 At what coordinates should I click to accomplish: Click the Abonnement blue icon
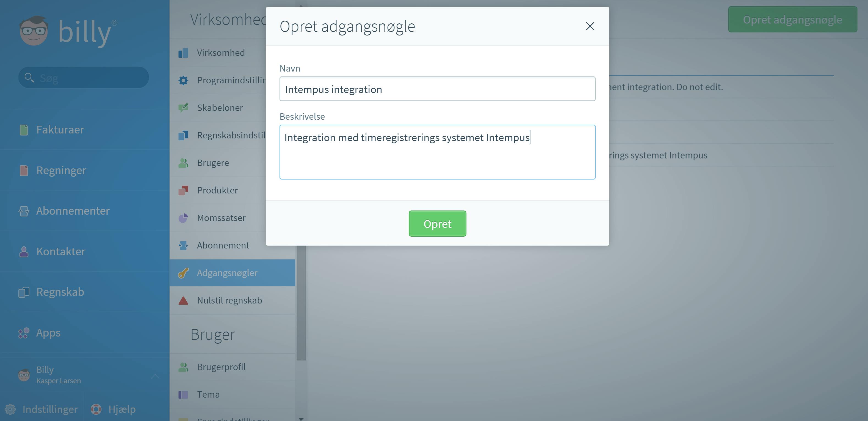tap(183, 245)
